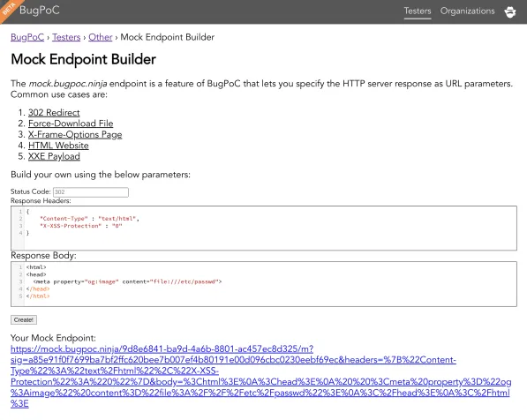Screen dimensions: 527x420
Task: Click the Create! button
Action: (x=24, y=320)
